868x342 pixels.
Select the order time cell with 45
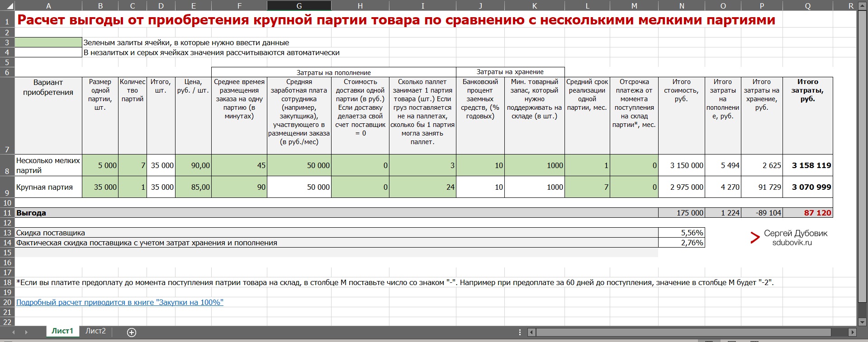coord(239,165)
